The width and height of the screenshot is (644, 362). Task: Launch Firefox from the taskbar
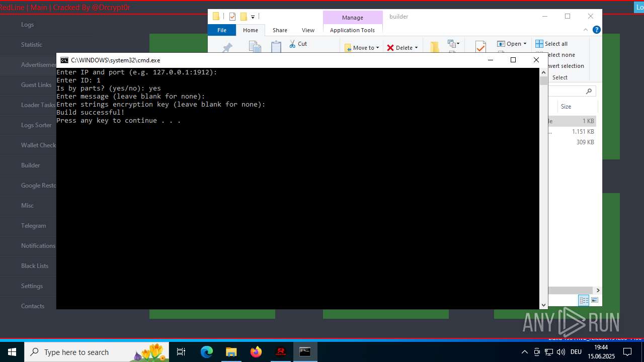click(256, 352)
